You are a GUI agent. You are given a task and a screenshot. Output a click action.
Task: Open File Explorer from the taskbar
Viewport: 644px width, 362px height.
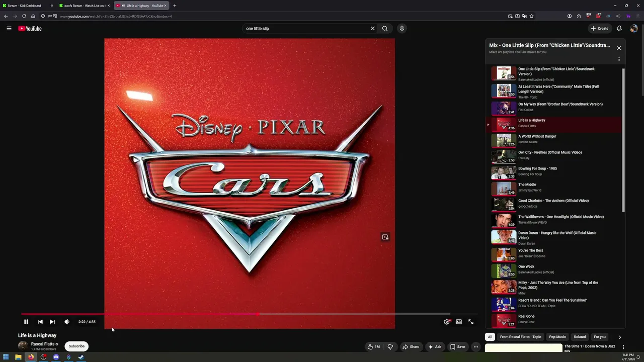coord(18,357)
